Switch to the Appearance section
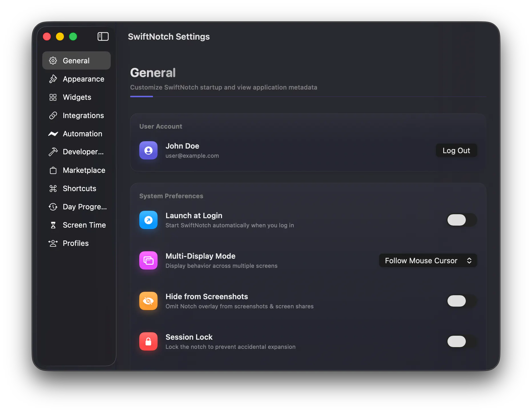 tap(76, 79)
